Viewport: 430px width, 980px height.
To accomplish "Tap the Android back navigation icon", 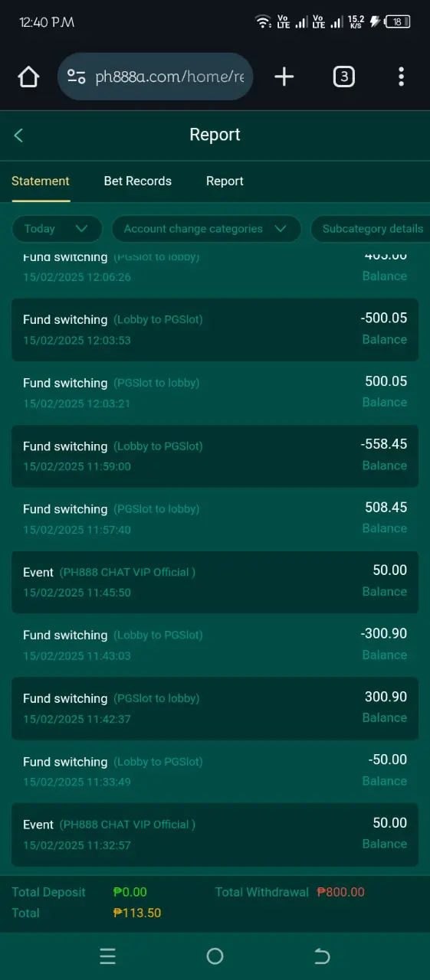I will click(x=322, y=956).
